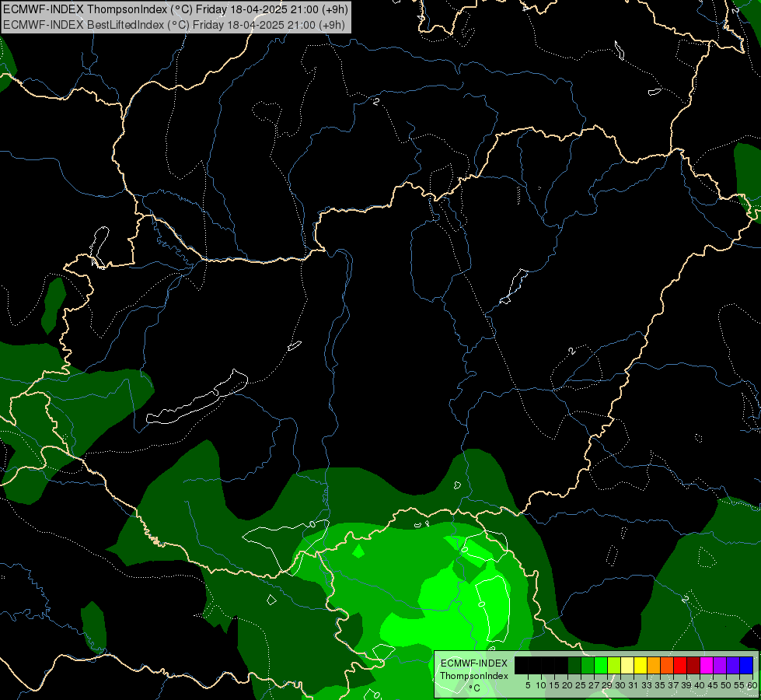Pick the purple 45–50 legend swatch
The width and height of the screenshot is (761, 700).
[720, 665]
